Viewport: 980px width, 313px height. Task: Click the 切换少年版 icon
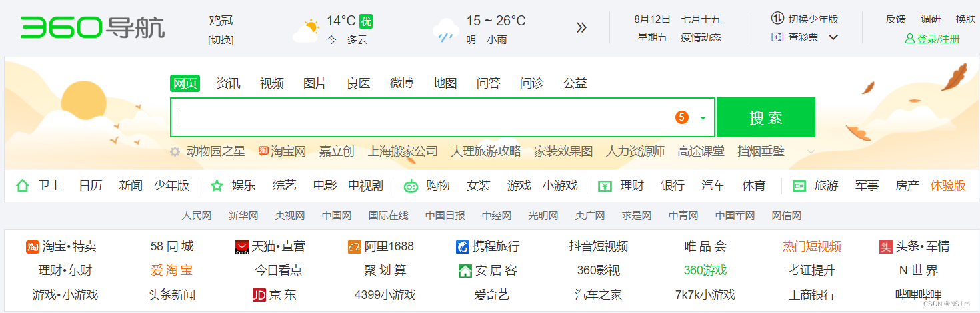tap(777, 19)
